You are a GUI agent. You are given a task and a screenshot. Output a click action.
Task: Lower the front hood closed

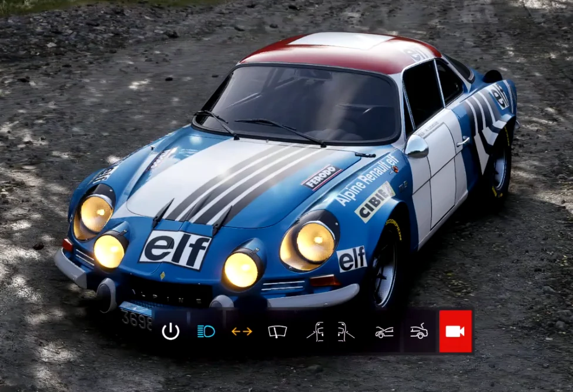point(385,331)
